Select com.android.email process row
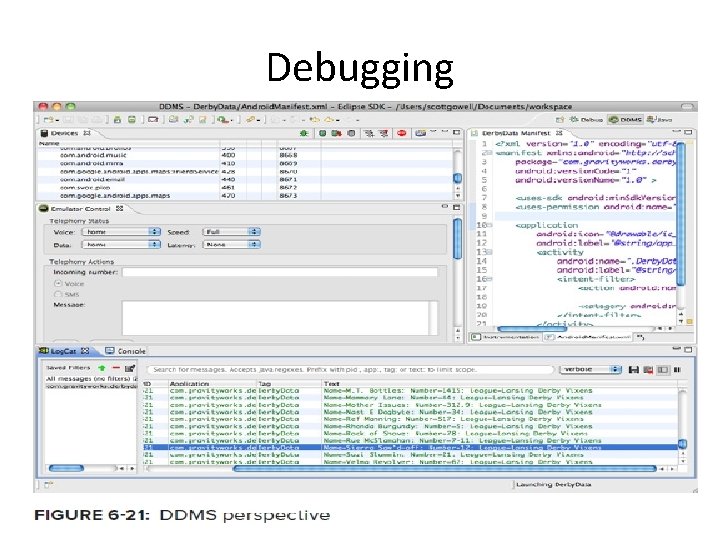The height and width of the screenshot is (540, 720). (x=245, y=180)
